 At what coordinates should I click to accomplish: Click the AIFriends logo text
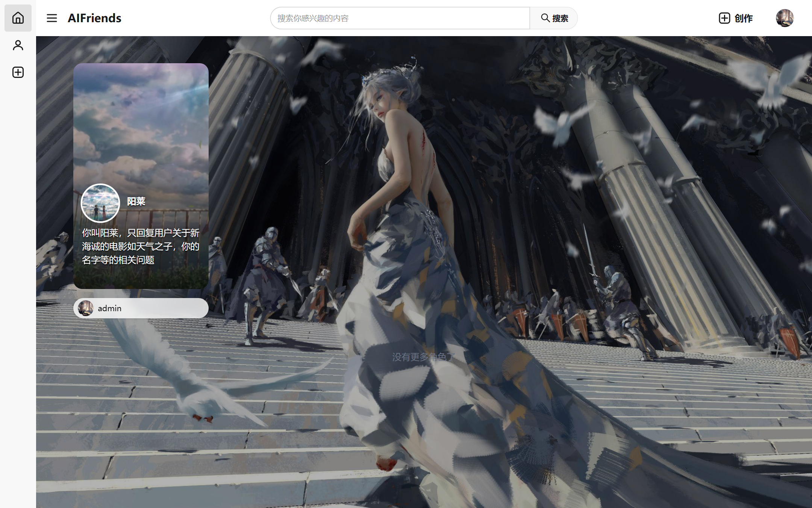click(94, 18)
